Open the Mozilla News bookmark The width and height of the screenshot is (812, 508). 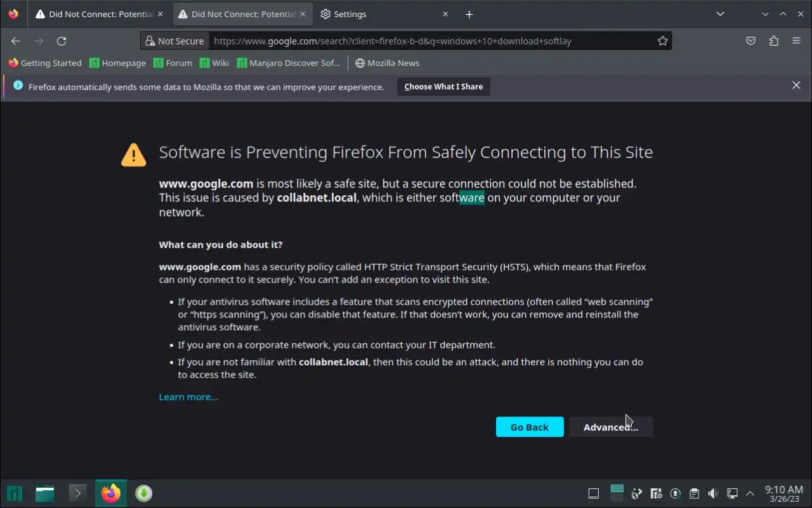[387, 63]
